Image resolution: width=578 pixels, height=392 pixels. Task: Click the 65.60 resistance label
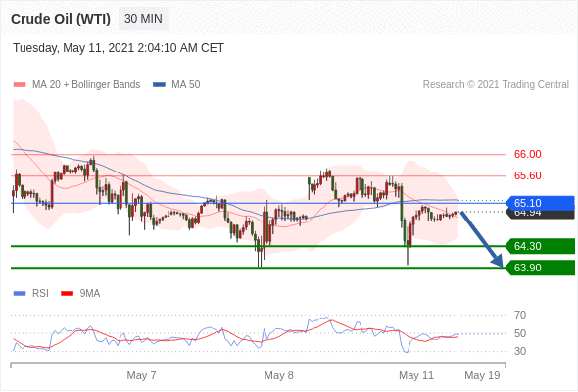point(528,175)
